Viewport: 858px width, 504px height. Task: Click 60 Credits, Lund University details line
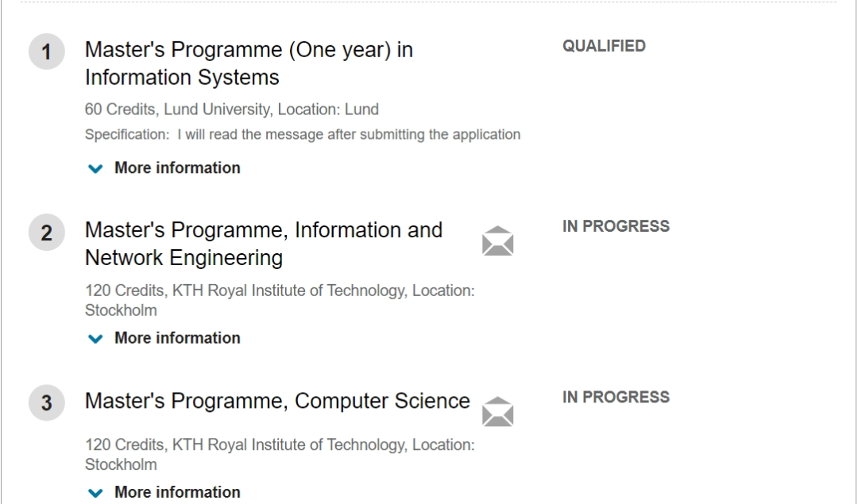coord(231,110)
